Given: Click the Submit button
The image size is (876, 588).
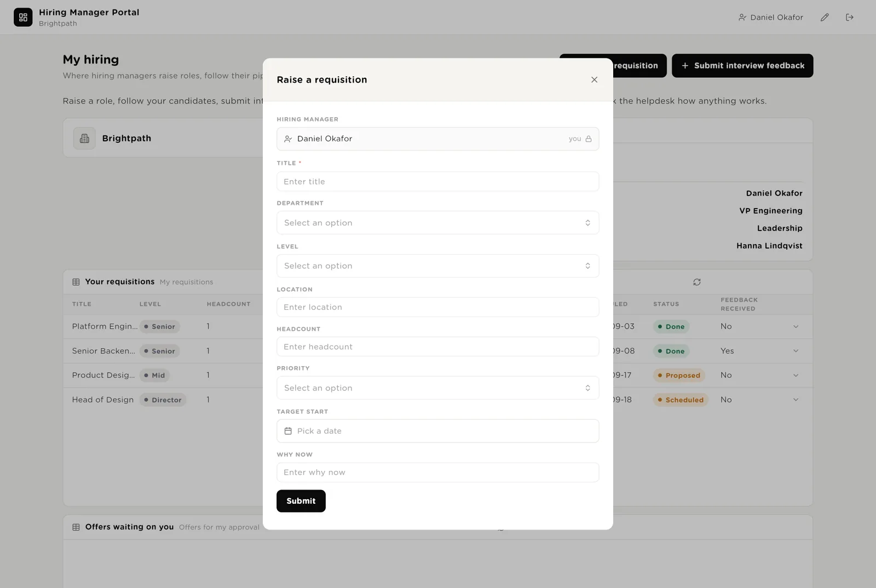Looking at the screenshot, I should (x=301, y=501).
